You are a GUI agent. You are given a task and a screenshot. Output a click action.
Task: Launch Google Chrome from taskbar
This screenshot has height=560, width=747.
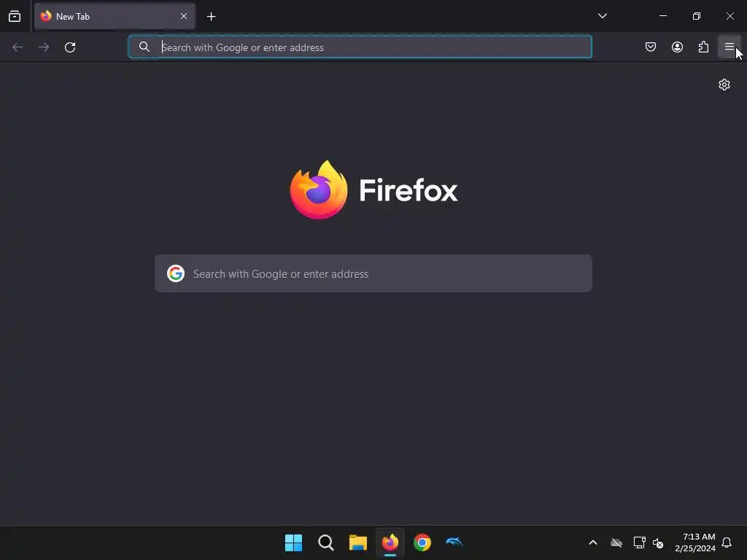tap(422, 542)
